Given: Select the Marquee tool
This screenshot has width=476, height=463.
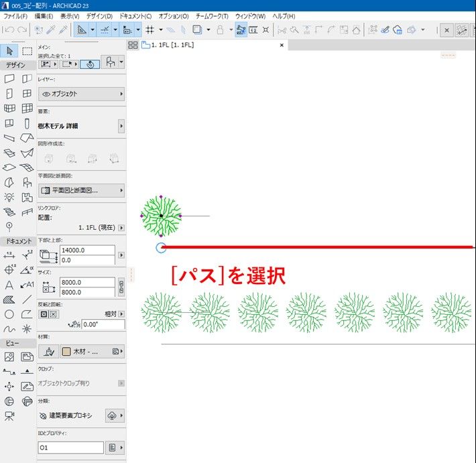Looking at the screenshot, I should pyautogui.click(x=27, y=51).
